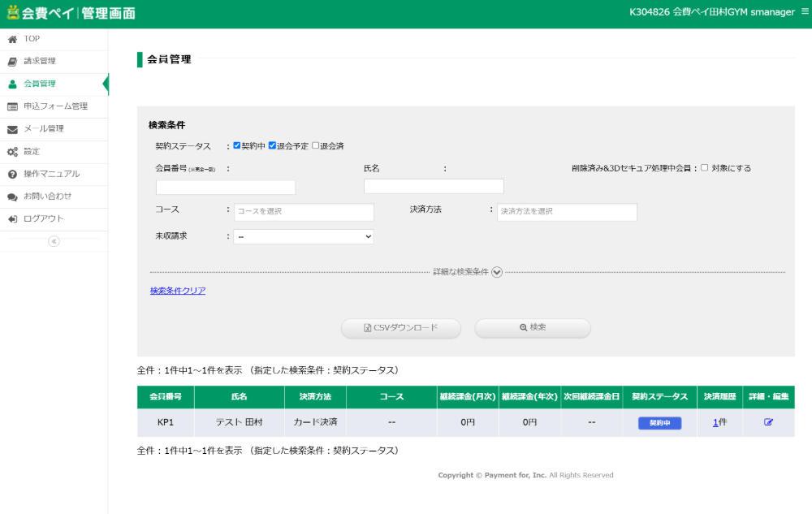Click the カード決済 cell
This screenshot has height=514, width=812.
pyautogui.click(x=315, y=422)
